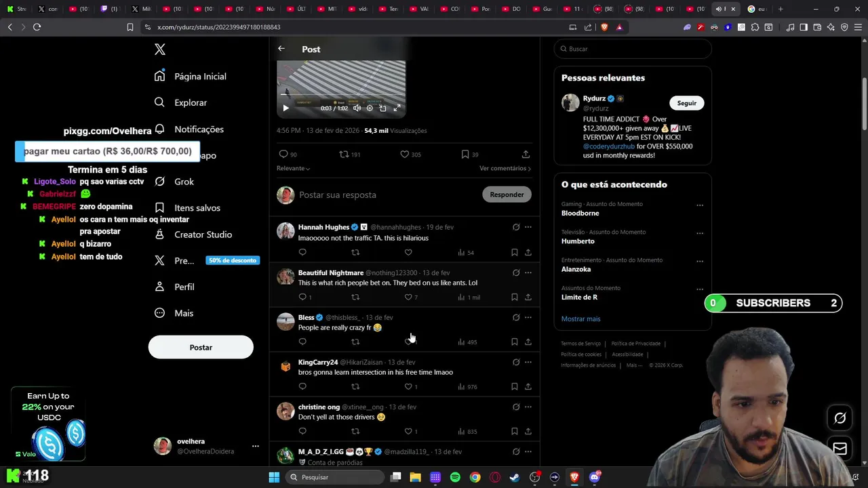Open options for Humberto trend
This screenshot has height=488, width=868.
tap(700, 233)
